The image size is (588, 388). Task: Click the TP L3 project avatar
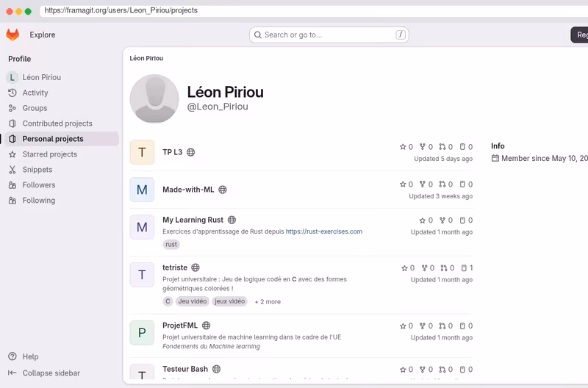point(142,152)
